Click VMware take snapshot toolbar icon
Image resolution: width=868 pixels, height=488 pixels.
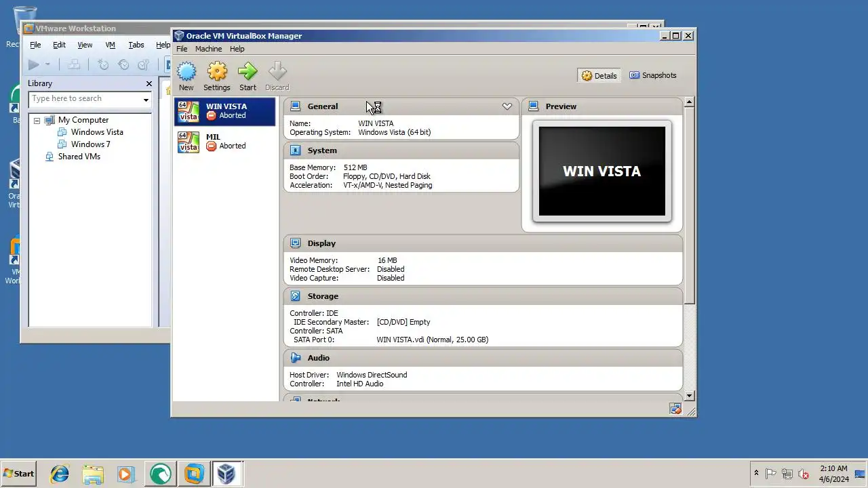pos(103,65)
